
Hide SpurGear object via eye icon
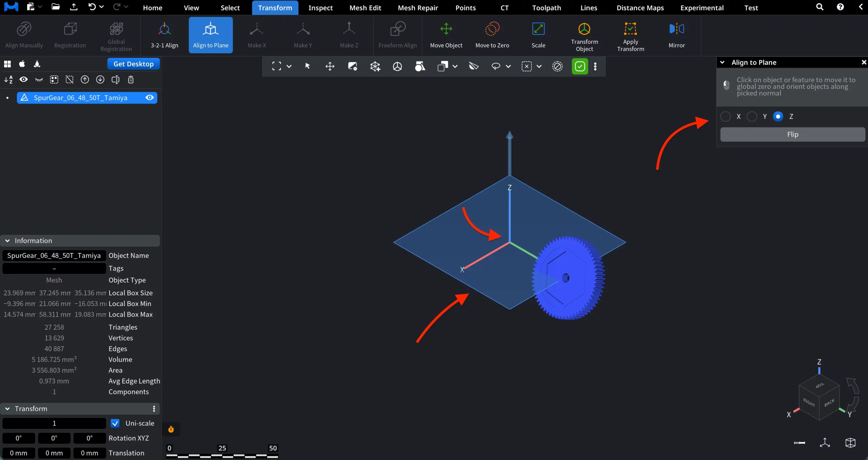point(150,98)
